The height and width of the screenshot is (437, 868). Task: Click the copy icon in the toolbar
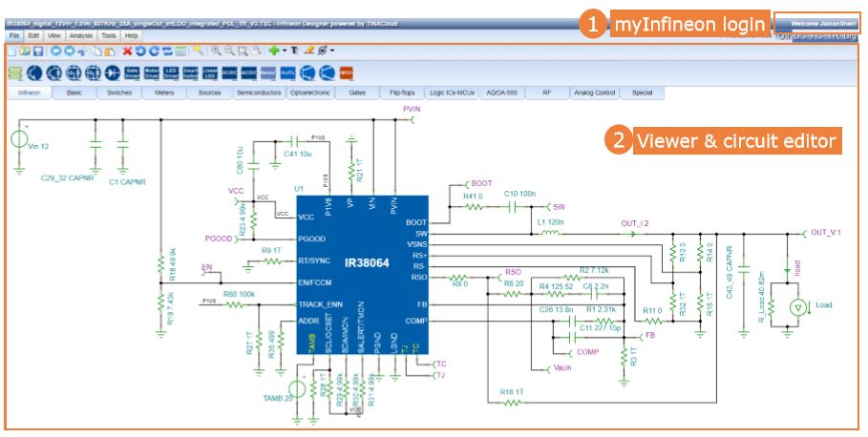click(x=96, y=51)
